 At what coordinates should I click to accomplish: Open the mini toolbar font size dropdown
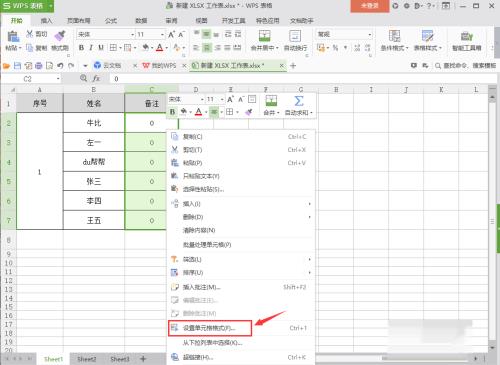(x=222, y=99)
